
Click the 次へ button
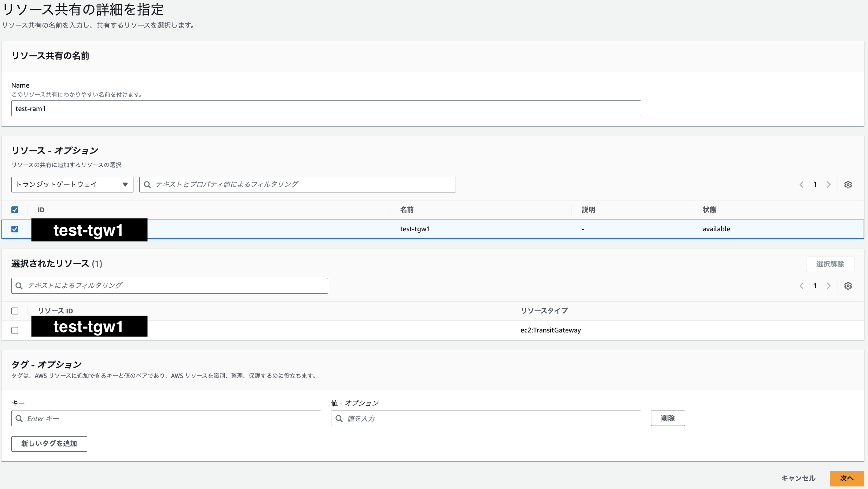(x=846, y=478)
